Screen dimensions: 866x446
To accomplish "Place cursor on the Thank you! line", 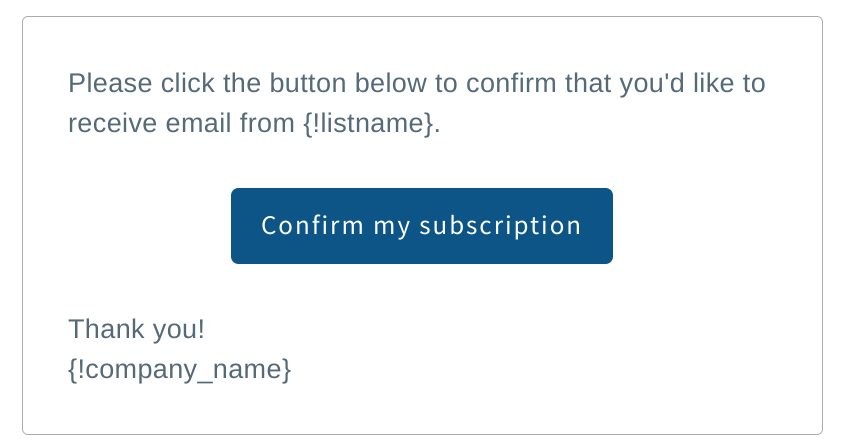I will tap(136, 330).
